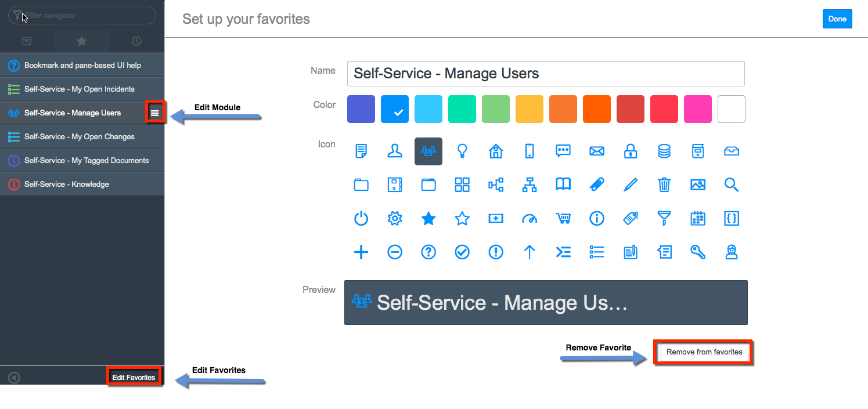Pick the padlock icon
The width and height of the screenshot is (868, 409).
pyautogui.click(x=631, y=151)
